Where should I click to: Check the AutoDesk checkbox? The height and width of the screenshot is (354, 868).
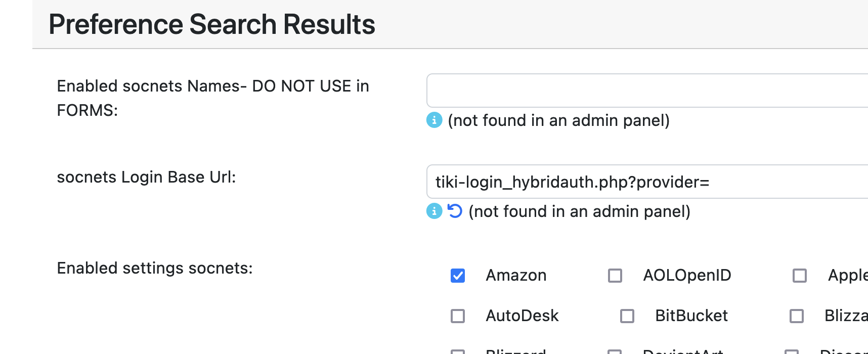[x=458, y=316]
